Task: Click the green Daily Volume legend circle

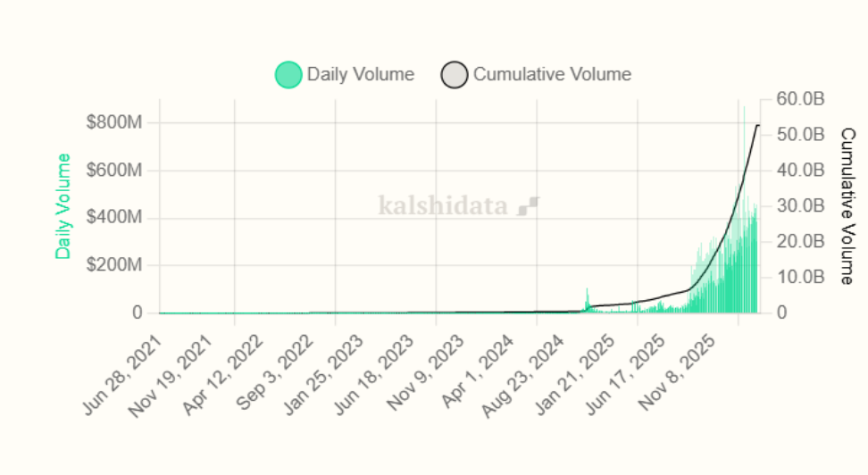Action: click(288, 75)
